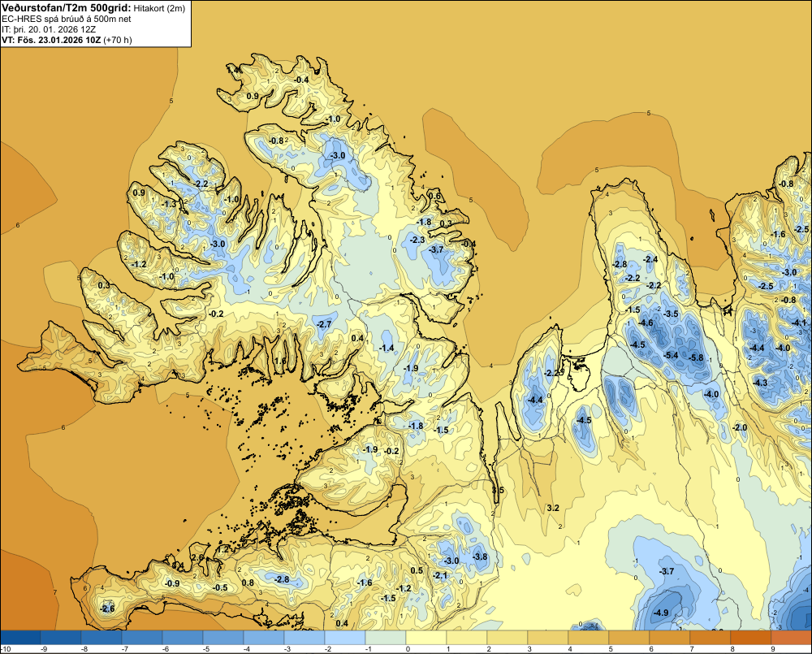The width and height of the screenshot is (812, 654).
Task: Click the -2.7 temperature value on map
Action: point(324,324)
